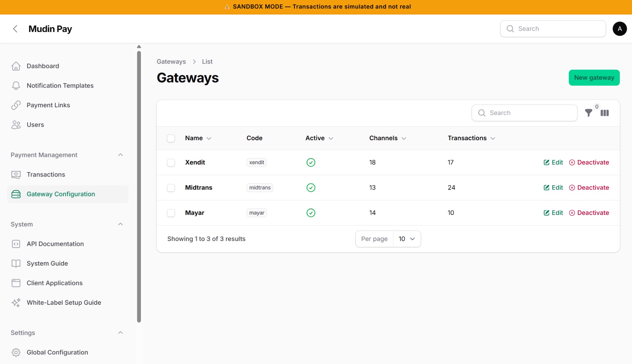Click the Gateway Configuration server icon
The height and width of the screenshot is (364, 632).
(16, 194)
